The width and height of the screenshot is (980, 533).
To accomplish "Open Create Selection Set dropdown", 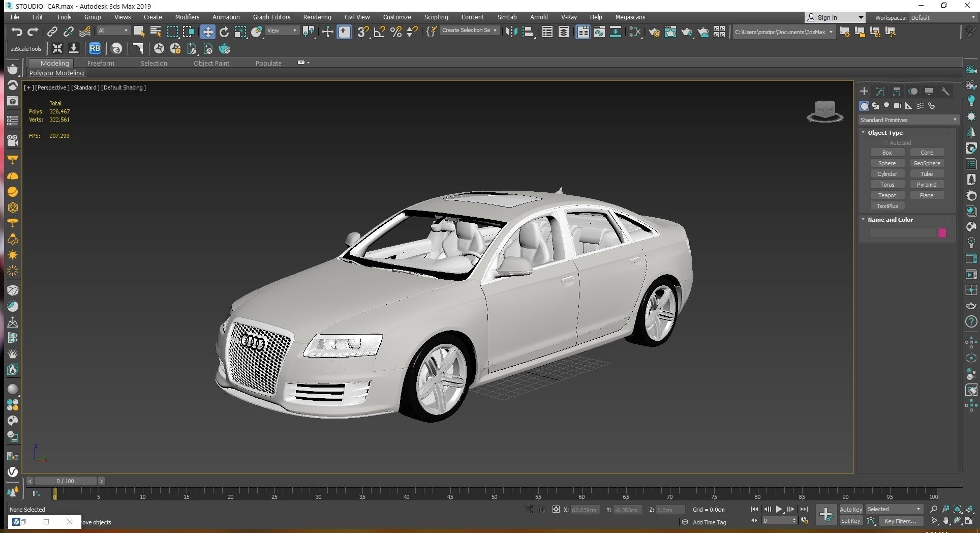I will (x=469, y=31).
